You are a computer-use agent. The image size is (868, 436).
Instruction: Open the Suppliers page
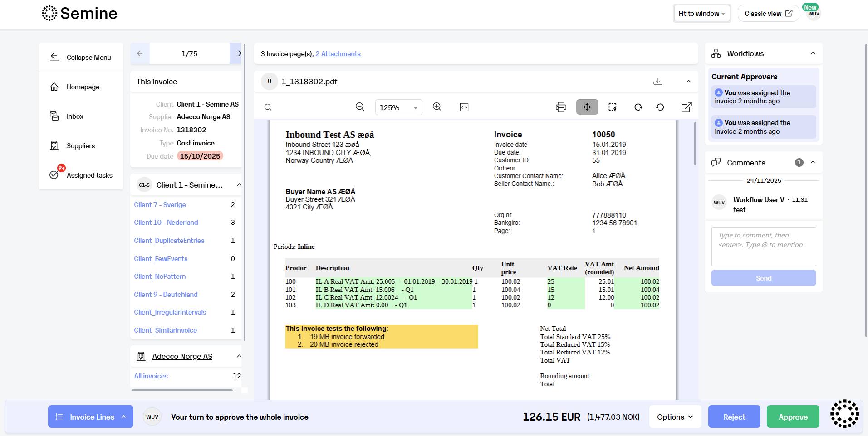(x=81, y=145)
